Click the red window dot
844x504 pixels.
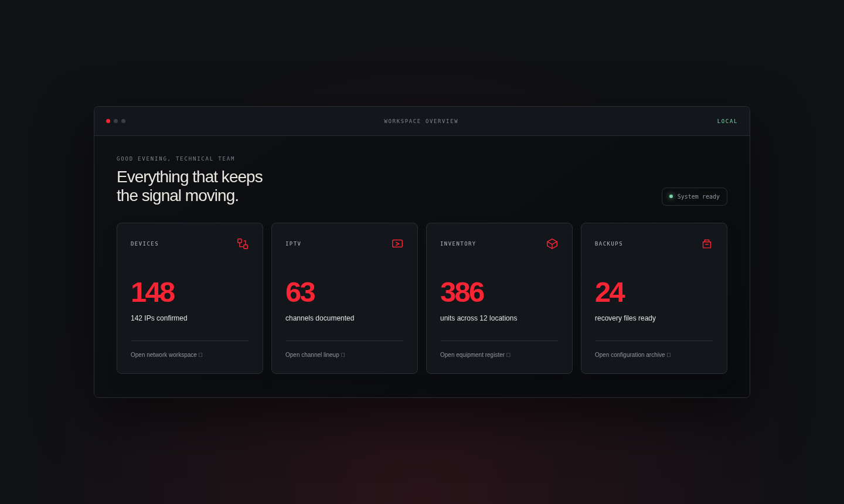(x=108, y=121)
